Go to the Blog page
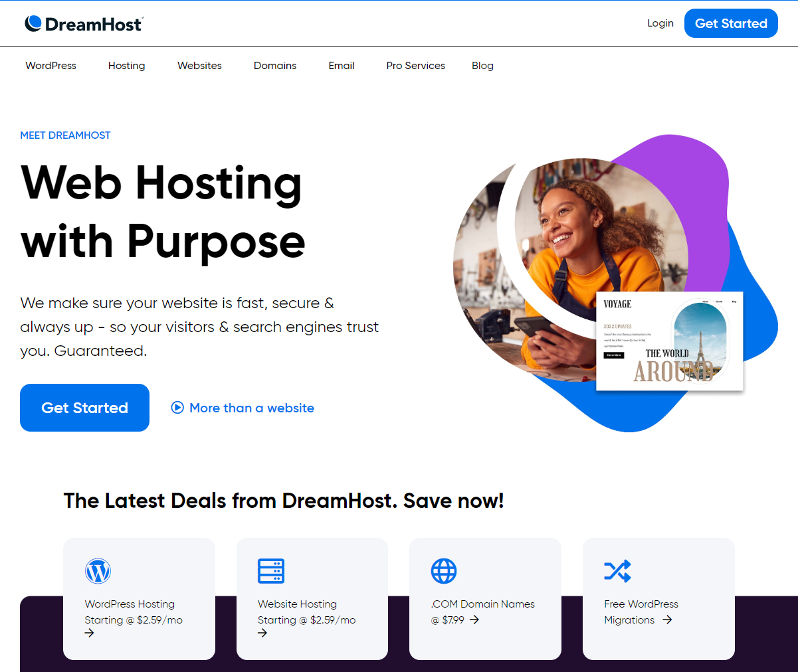The image size is (798, 672). coord(482,66)
